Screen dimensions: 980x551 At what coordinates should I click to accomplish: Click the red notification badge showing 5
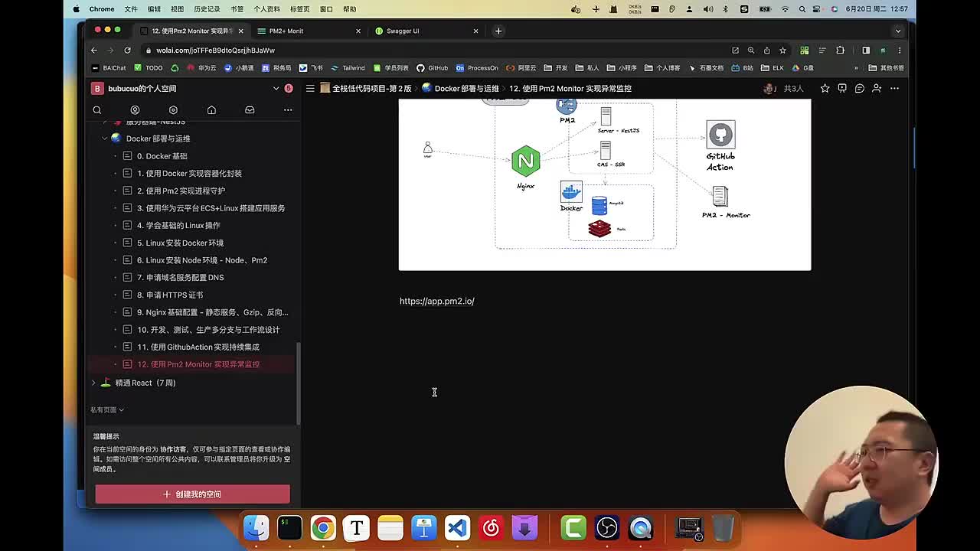pos(289,88)
